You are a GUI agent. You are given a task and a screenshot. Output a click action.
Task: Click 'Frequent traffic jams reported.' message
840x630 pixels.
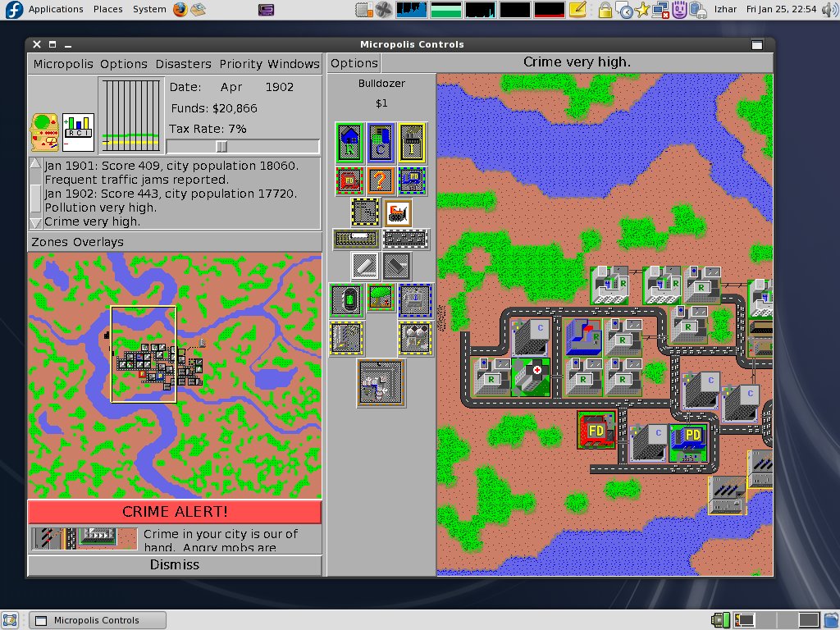pos(137,180)
